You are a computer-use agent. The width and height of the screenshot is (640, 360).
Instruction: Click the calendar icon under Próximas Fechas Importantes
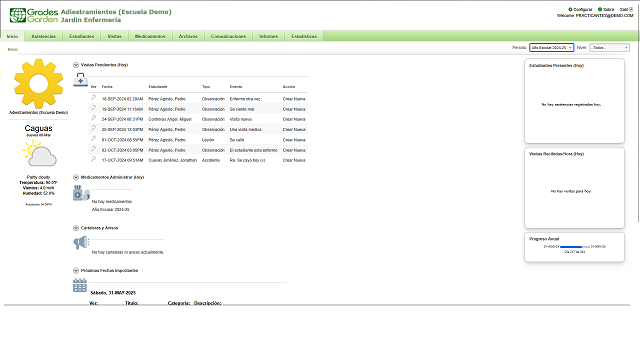pyautogui.click(x=80, y=285)
